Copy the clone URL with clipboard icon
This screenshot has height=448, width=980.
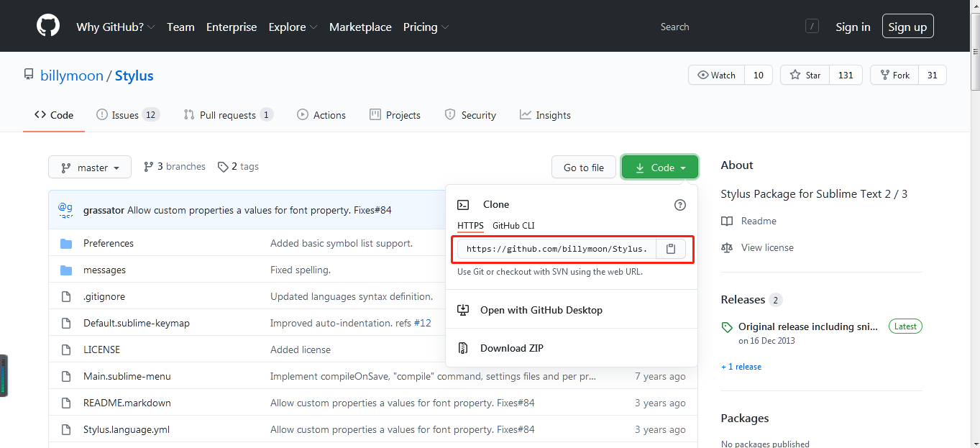coord(670,249)
